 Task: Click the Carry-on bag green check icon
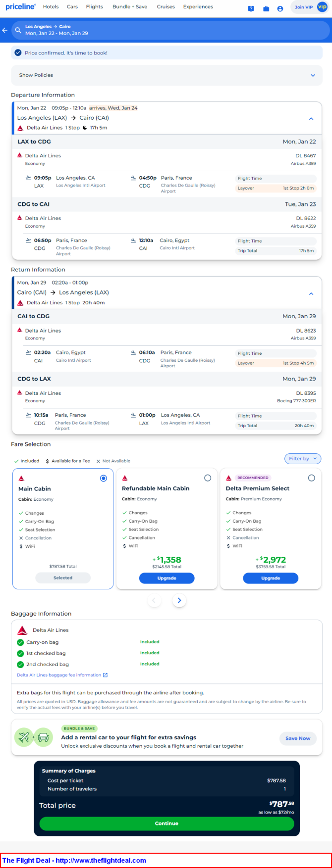coord(20,642)
